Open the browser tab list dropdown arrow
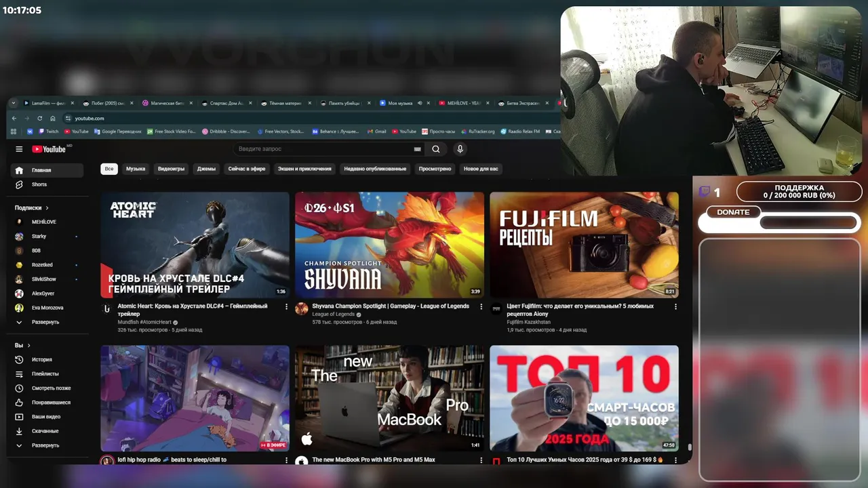The height and width of the screenshot is (488, 868). pos(14,103)
